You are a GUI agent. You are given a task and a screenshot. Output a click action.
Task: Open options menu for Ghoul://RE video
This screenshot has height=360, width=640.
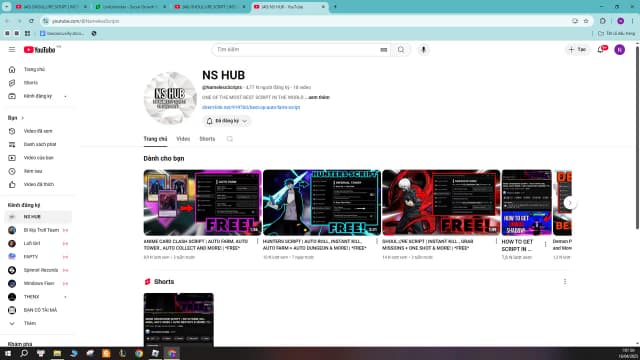point(496,242)
